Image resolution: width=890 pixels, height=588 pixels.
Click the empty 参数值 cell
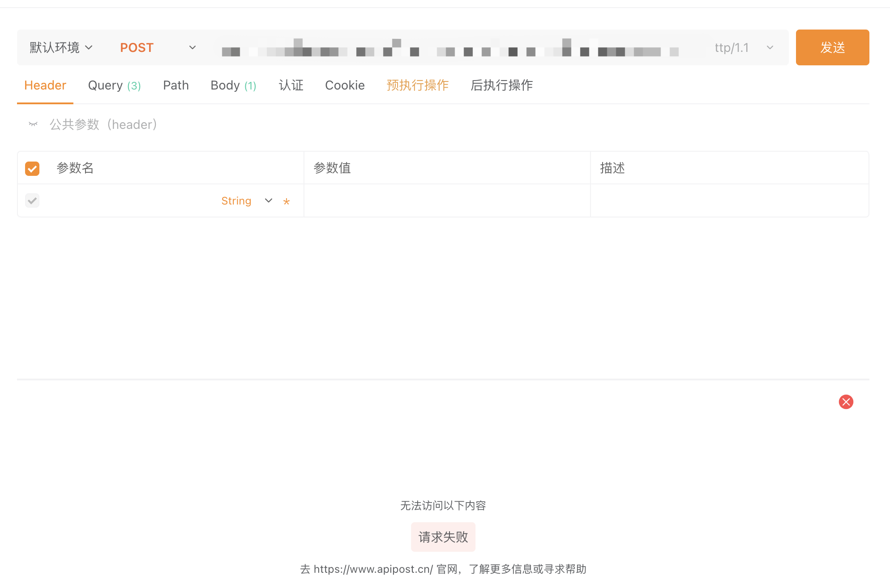(447, 201)
